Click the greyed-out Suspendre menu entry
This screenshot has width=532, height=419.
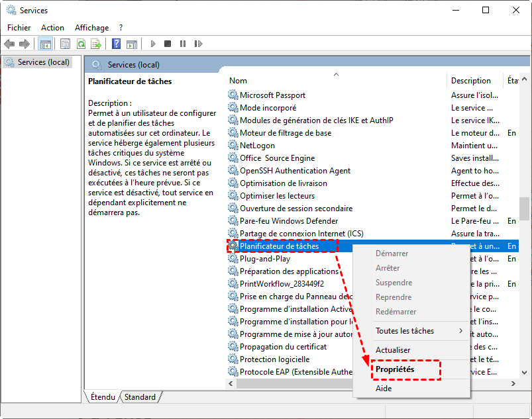(394, 283)
